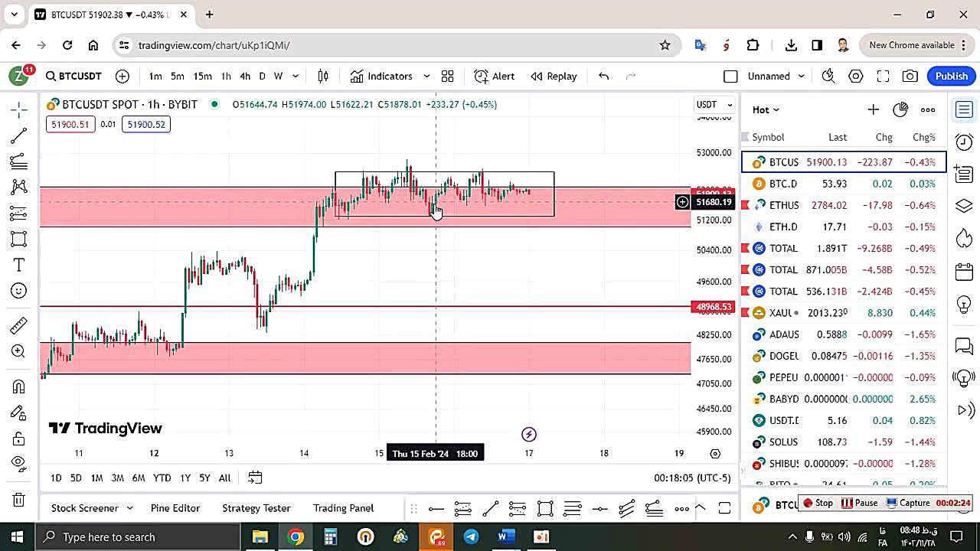This screenshot has width=980, height=551.
Task: Expand the Stock Screener dropdown arrow
Action: pos(129,507)
